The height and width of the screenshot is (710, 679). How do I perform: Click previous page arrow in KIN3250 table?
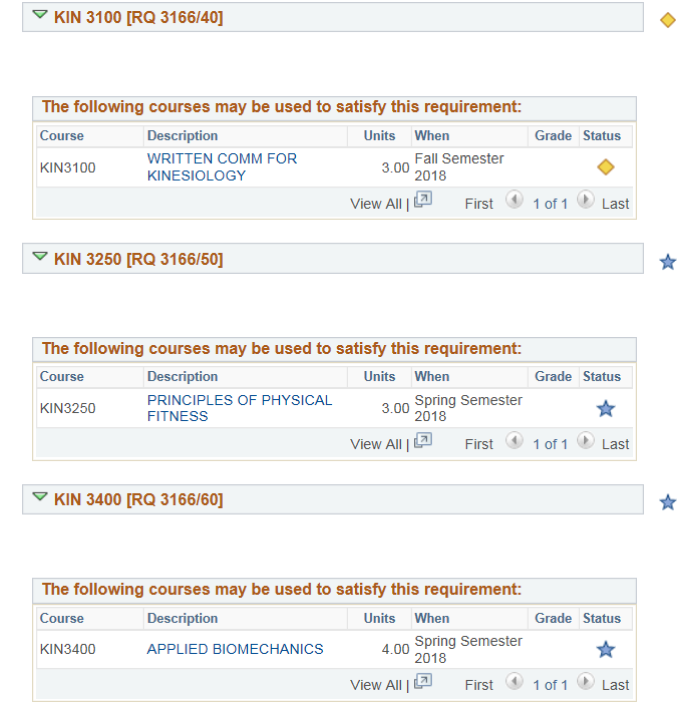pyautogui.click(x=514, y=442)
